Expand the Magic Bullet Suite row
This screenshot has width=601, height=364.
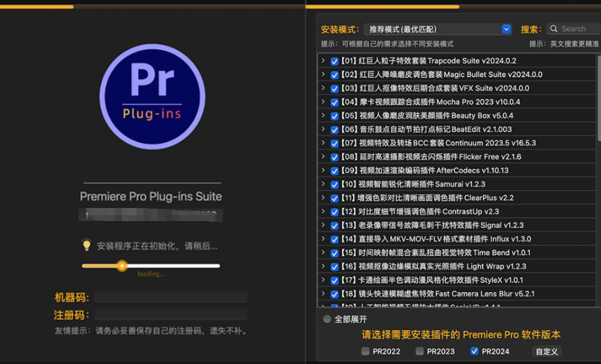323,74
